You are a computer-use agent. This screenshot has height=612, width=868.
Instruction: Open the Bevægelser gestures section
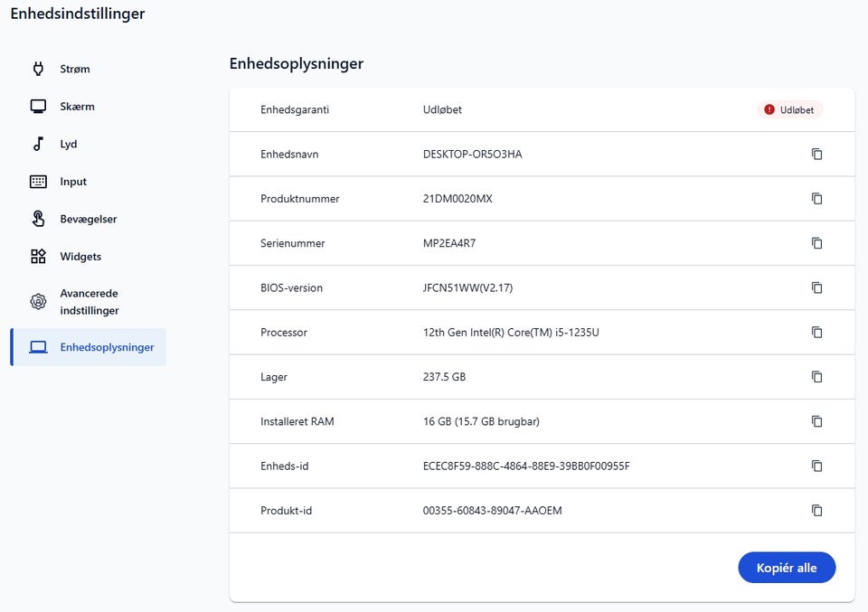[x=88, y=219]
